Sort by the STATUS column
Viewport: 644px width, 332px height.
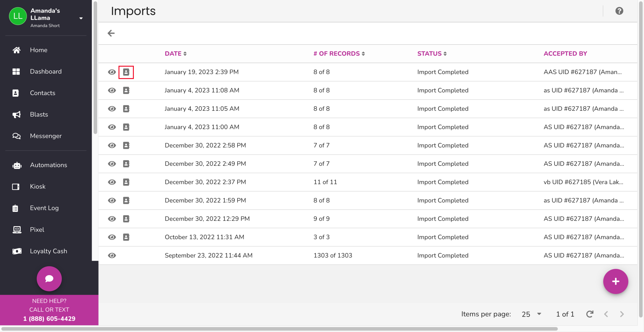tap(432, 53)
